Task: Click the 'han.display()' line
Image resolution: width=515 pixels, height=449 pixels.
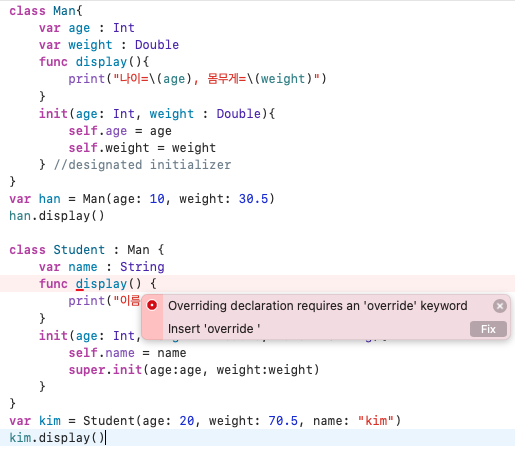Action: click(57, 216)
